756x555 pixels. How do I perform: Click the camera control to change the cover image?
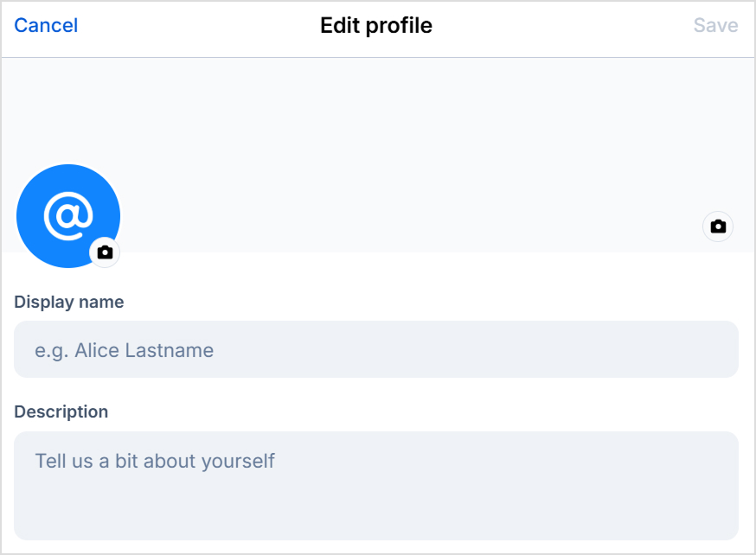pyautogui.click(x=718, y=226)
